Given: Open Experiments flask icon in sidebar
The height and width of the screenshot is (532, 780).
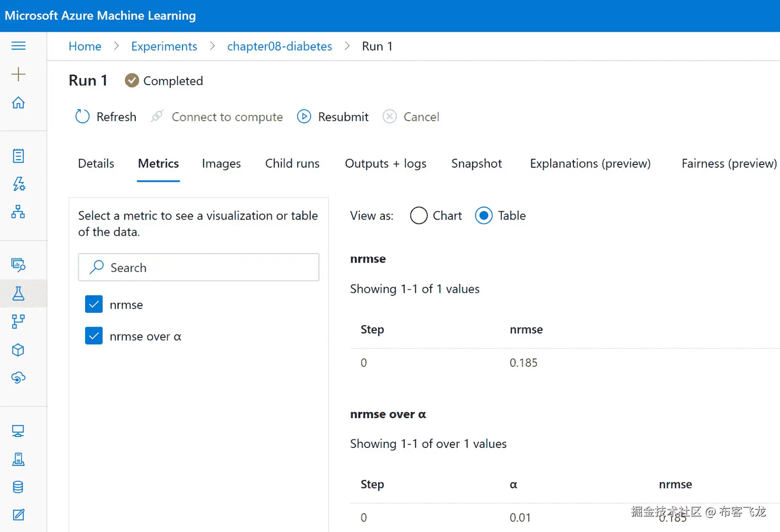Looking at the screenshot, I should click(18, 293).
